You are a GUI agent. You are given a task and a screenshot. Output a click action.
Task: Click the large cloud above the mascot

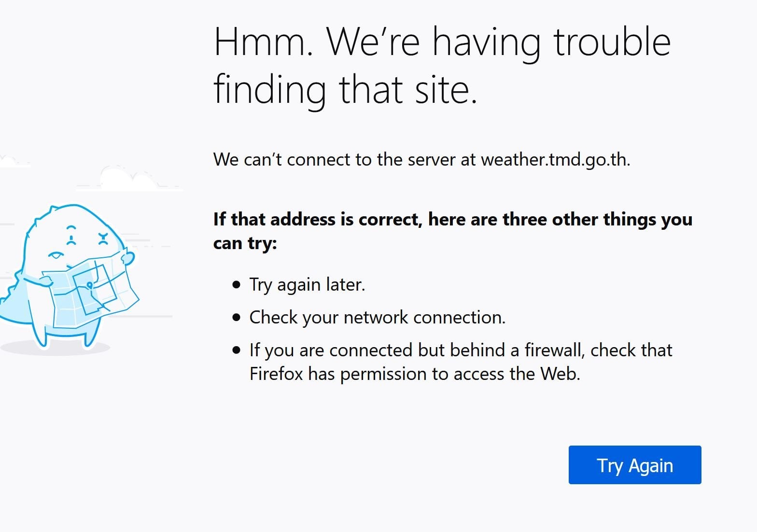pos(128,178)
